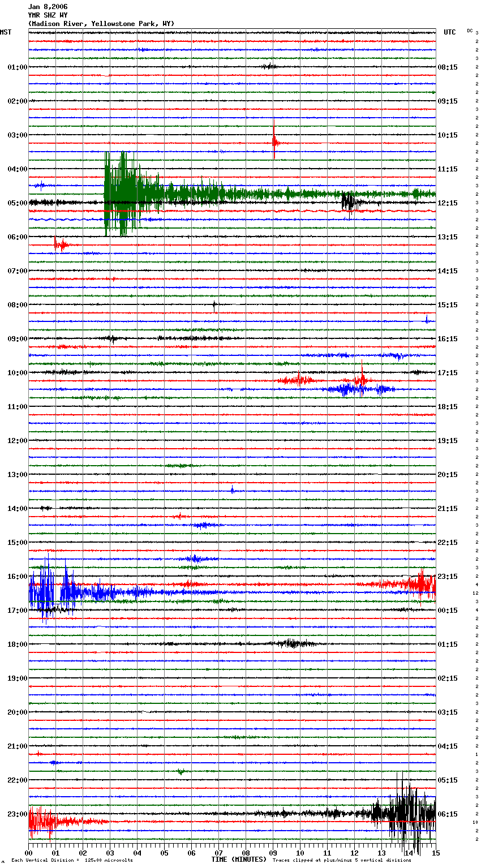Click the "08:15" UTC time label
Screen dimensions: 481x868
[x=448, y=67]
